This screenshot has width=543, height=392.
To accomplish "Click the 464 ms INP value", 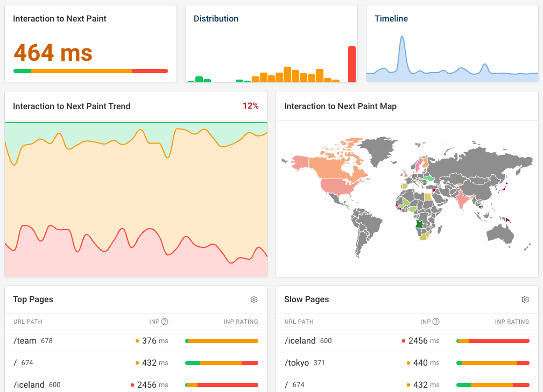I will (52, 53).
